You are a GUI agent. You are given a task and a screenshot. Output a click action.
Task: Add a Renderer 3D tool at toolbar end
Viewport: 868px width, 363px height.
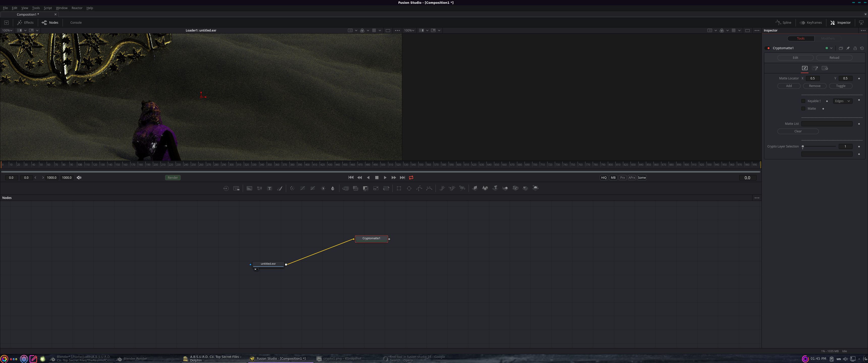point(536,188)
